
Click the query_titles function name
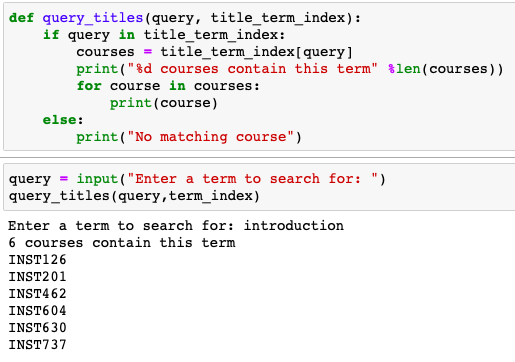coord(93,18)
